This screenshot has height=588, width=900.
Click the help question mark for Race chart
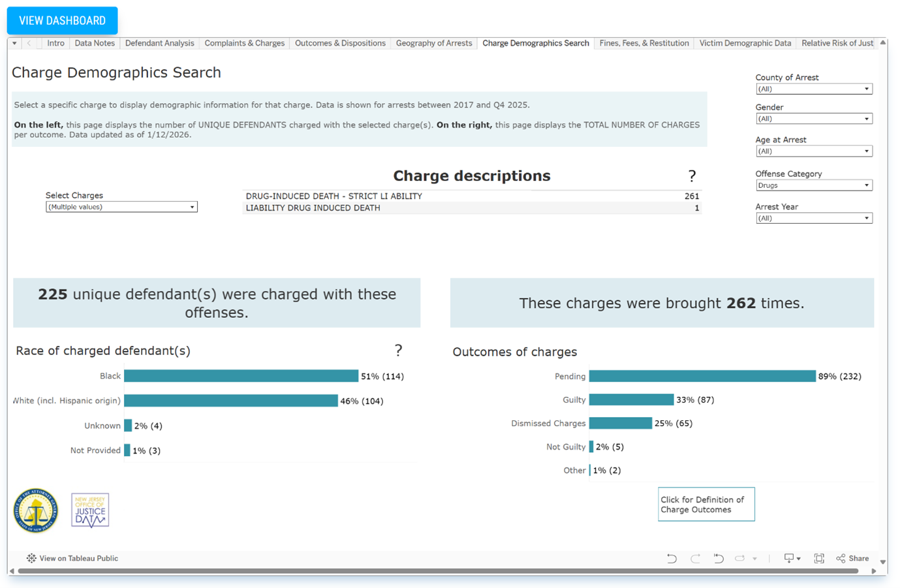click(398, 350)
